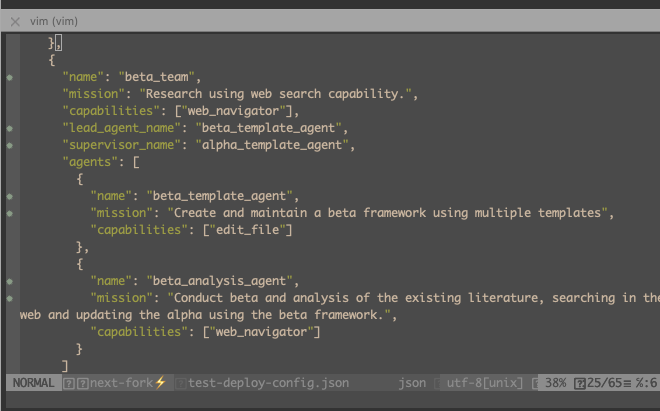660x411 pixels.
Task: Click the "Create and maintain a beta framework" string
Action: [388, 213]
